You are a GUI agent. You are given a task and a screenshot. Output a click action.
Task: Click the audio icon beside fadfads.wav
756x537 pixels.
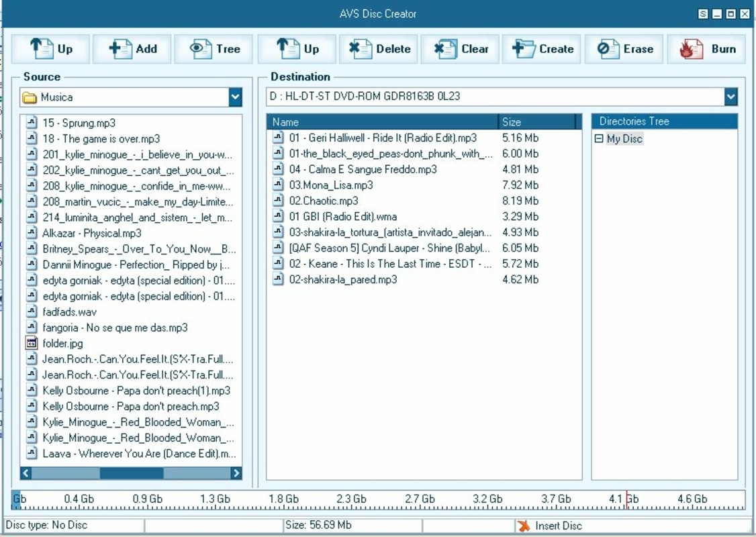pyautogui.click(x=32, y=312)
